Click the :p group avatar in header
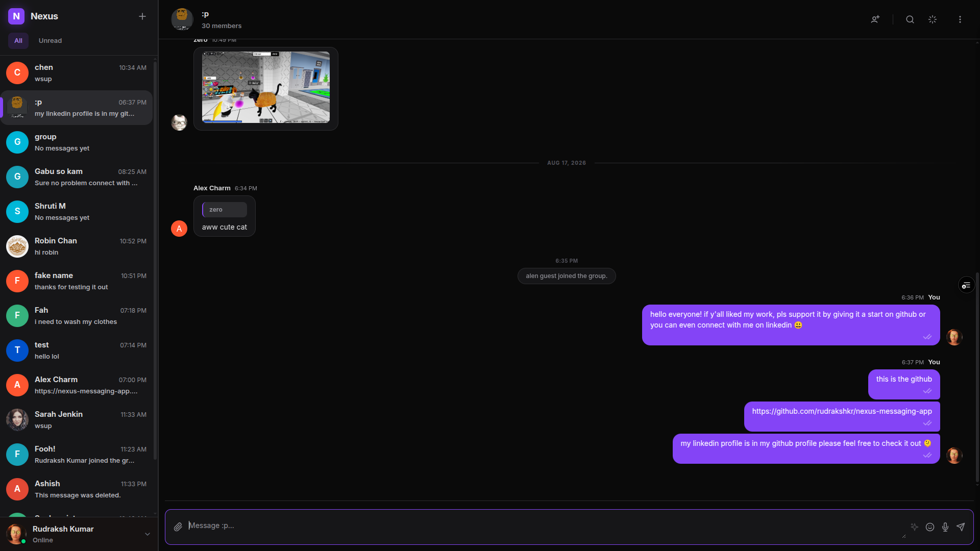Screen dimensions: 980x551 click(x=182, y=19)
